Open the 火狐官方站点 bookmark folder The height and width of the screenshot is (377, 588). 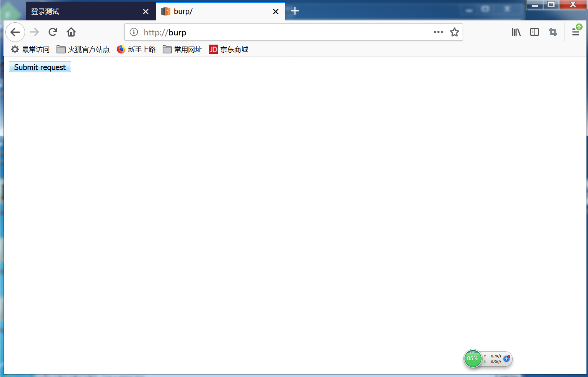(x=83, y=50)
